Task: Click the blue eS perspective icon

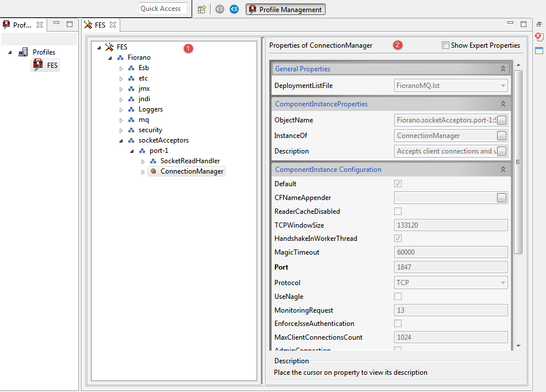Action: [x=234, y=9]
